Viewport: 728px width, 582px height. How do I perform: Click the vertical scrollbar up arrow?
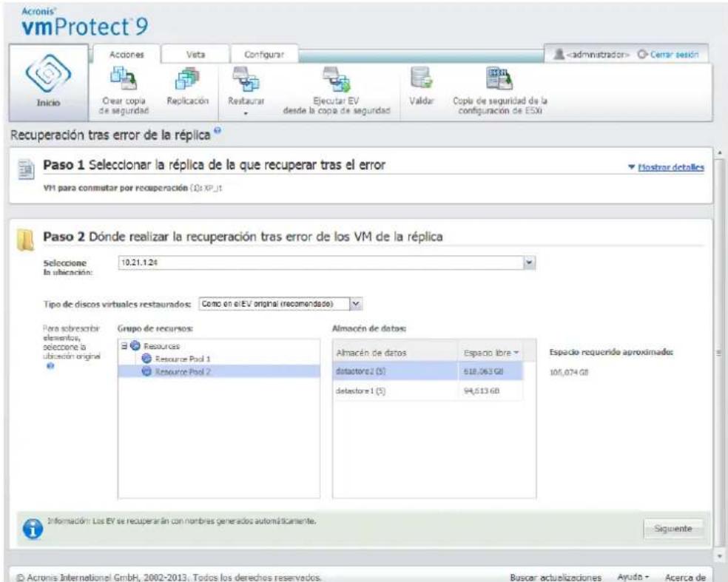pos(720,152)
